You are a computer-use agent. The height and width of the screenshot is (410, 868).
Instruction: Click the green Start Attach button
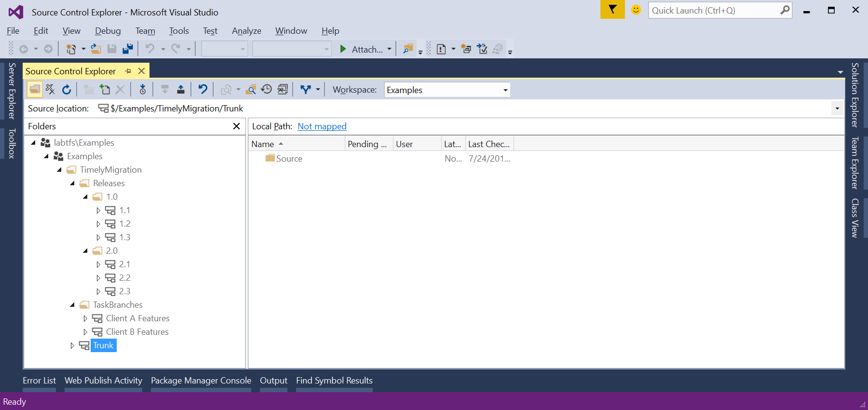[x=361, y=49]
